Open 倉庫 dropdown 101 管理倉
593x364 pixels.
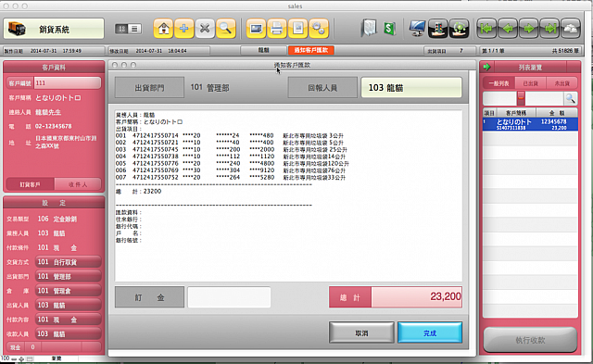[68, 291]
